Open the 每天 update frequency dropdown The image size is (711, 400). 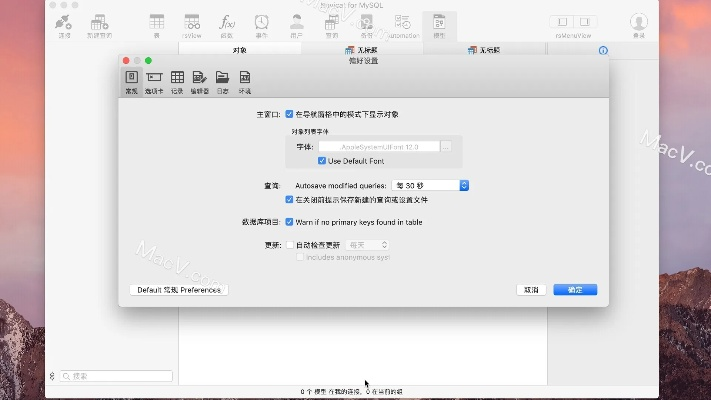coord(367,245)
